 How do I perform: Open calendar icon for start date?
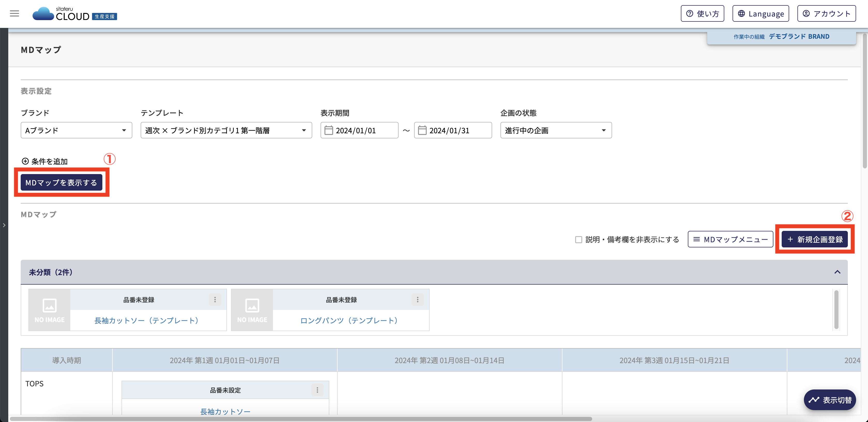tap(329, 130)
